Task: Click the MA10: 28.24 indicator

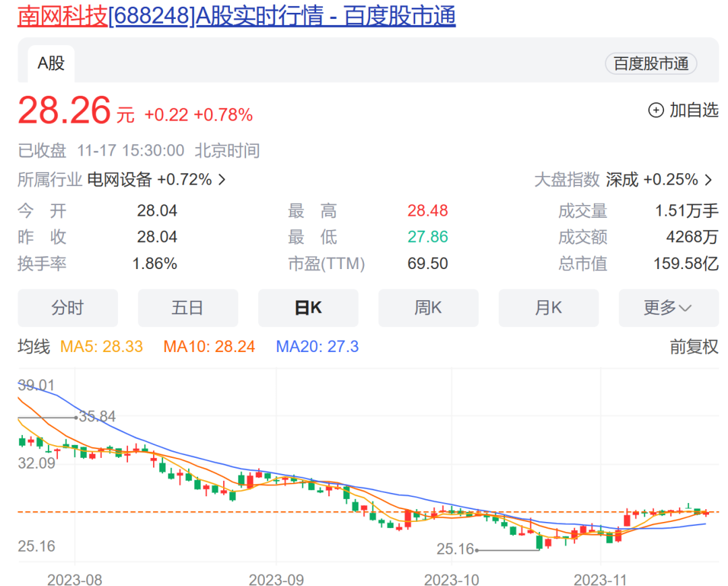Action: click(x=210, y=347)
